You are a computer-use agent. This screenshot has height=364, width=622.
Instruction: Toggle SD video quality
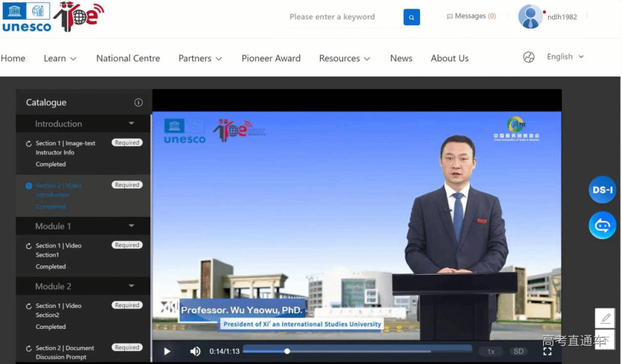[518, 351]
